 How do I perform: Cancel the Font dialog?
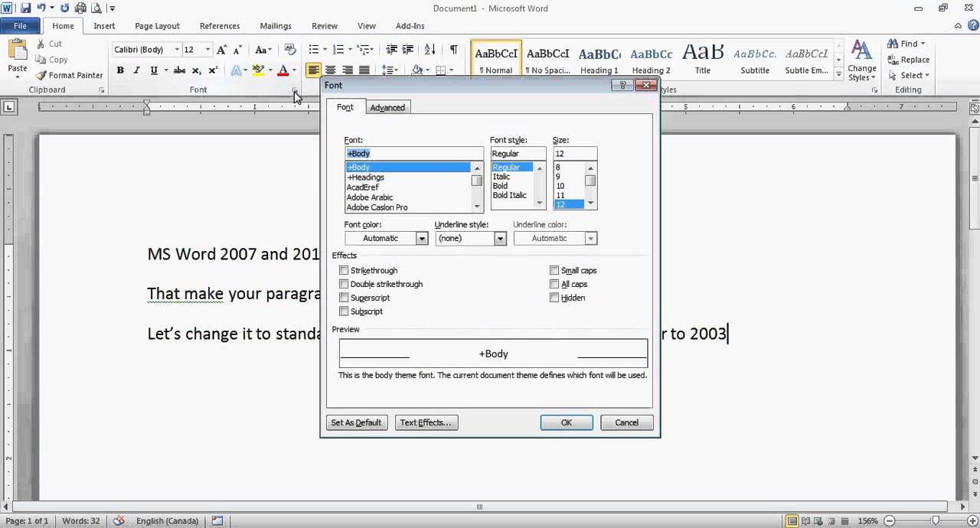[x=626, y=422]
